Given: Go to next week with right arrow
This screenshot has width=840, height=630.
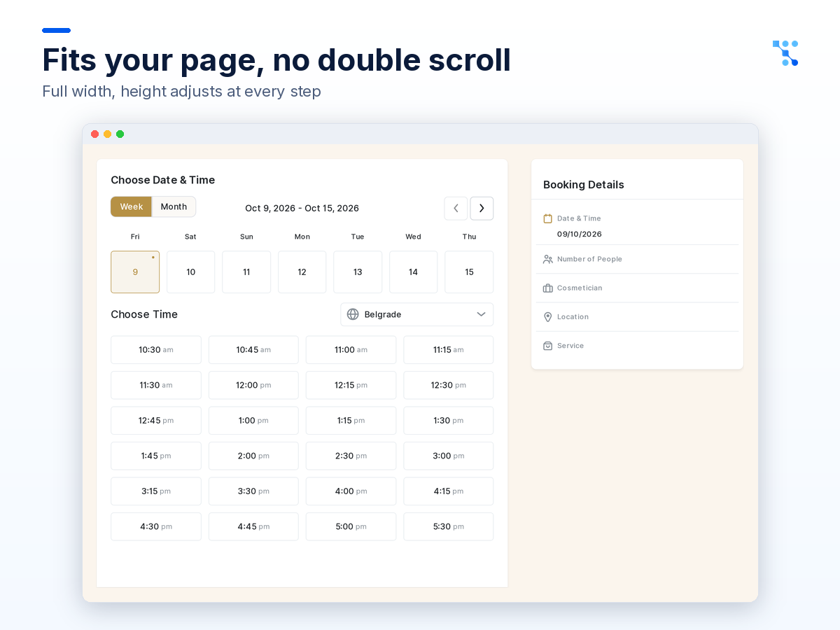Looking at the screenshot, I should click(x=482, y=208).
